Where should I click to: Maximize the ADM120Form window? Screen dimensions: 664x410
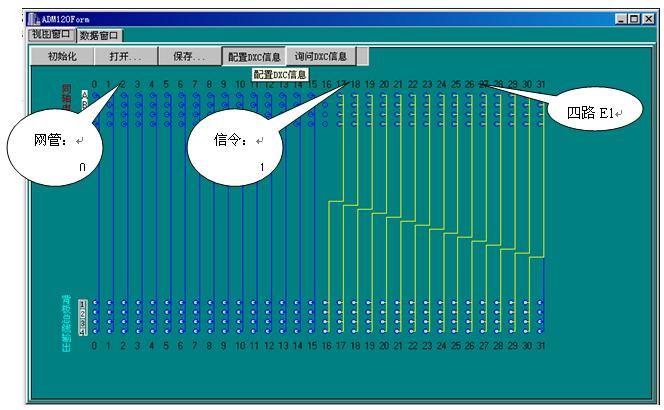(x=634, y=19)
